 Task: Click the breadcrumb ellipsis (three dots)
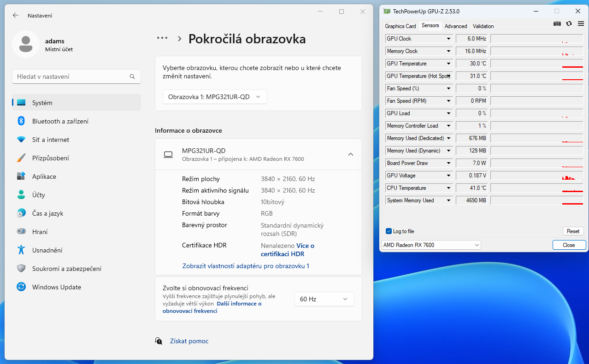[x=162, y=38]
